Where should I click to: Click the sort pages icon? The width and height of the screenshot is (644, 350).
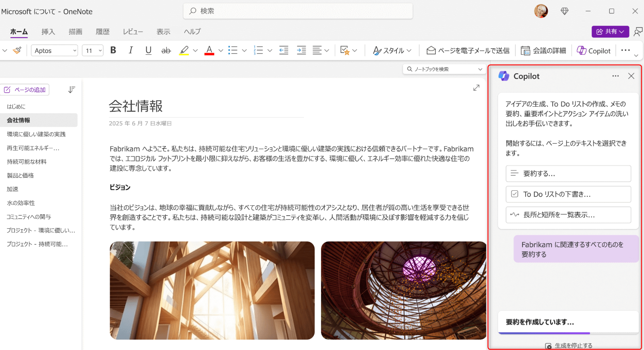pos(71,90)
